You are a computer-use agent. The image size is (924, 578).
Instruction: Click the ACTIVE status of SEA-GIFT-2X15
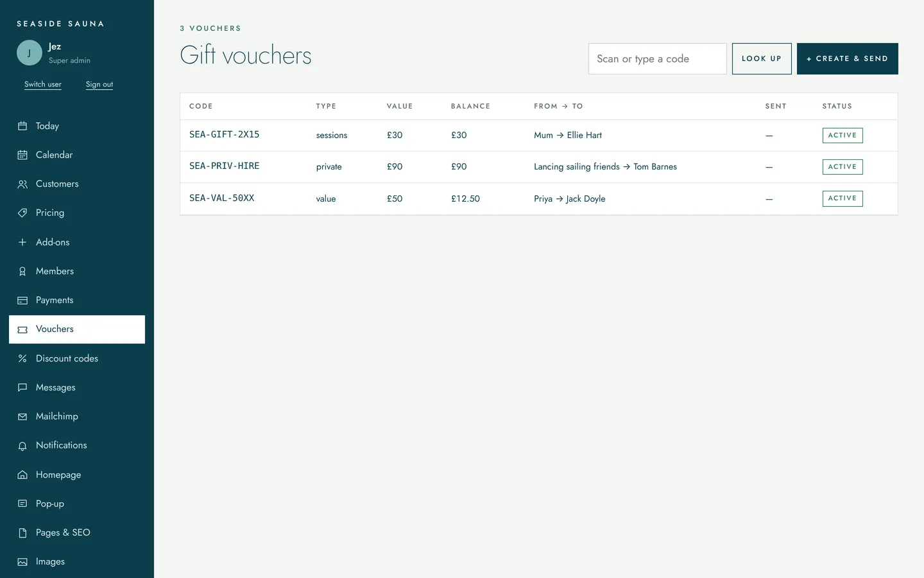843,136
